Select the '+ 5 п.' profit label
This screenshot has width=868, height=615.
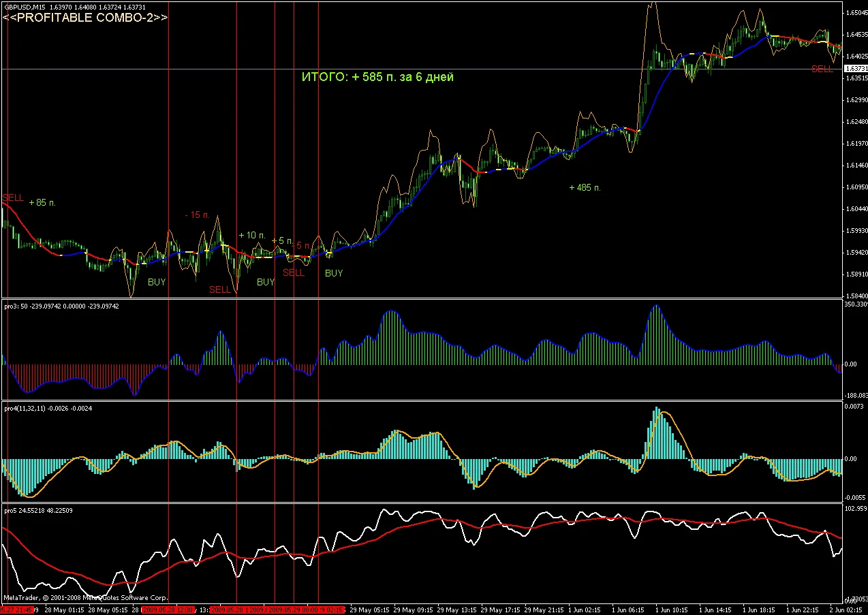(282, 241)
